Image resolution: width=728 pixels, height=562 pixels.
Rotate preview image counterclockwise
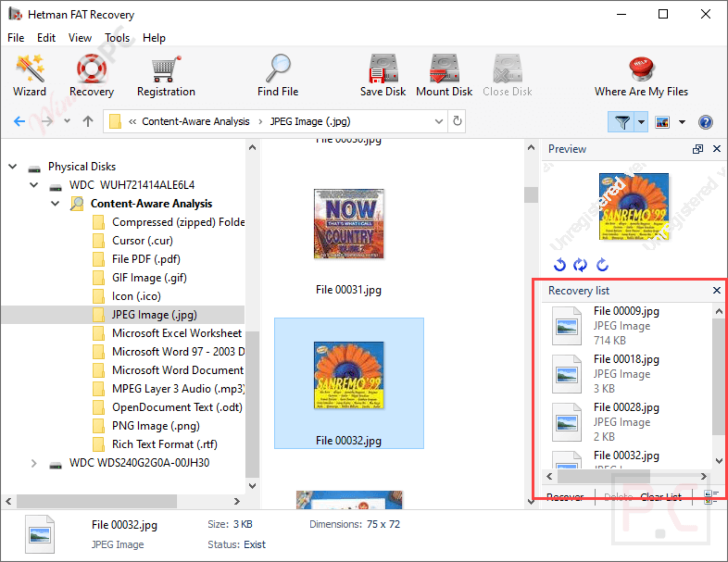click(x=560, y=265)
